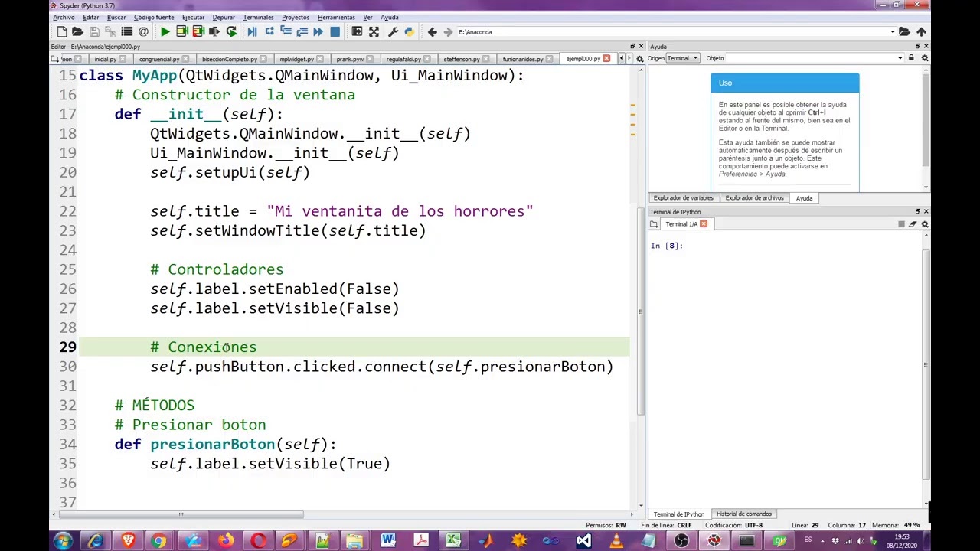Switch to Explorador de archivos tab
Image resolution: width=980 pixels, height=551 pixels.
(x=754, y=198)
